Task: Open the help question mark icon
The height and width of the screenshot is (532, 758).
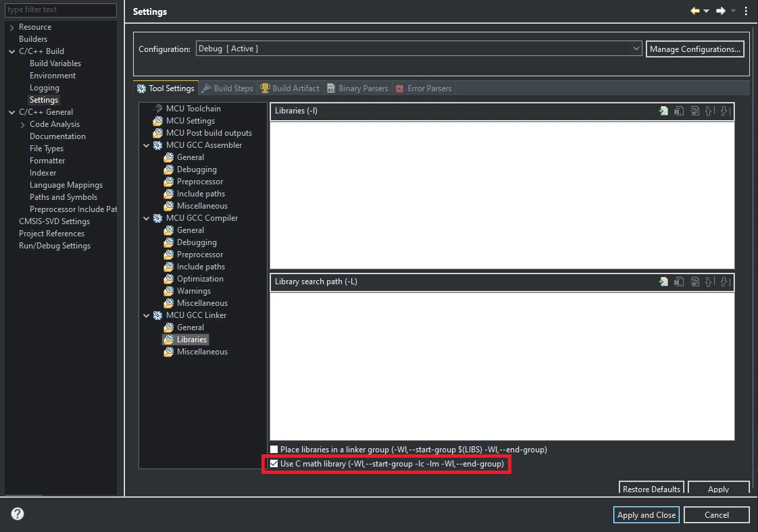Action: [x=18, y=514]
